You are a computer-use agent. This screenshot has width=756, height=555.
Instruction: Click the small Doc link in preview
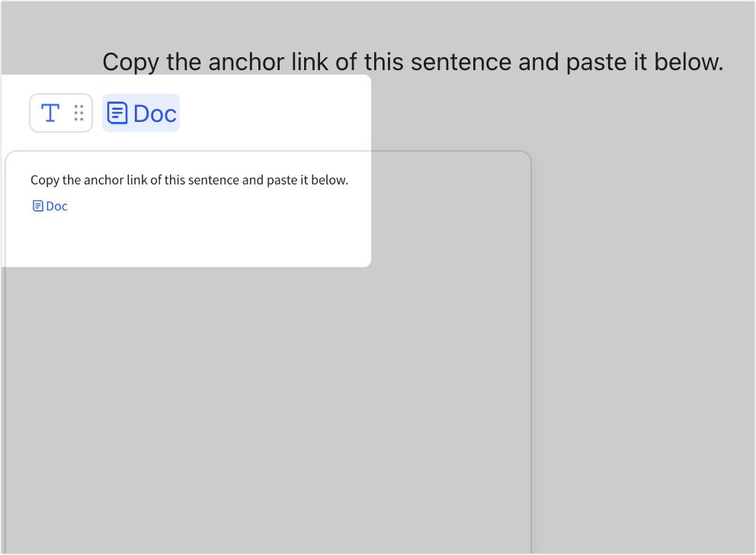(50, 206)
